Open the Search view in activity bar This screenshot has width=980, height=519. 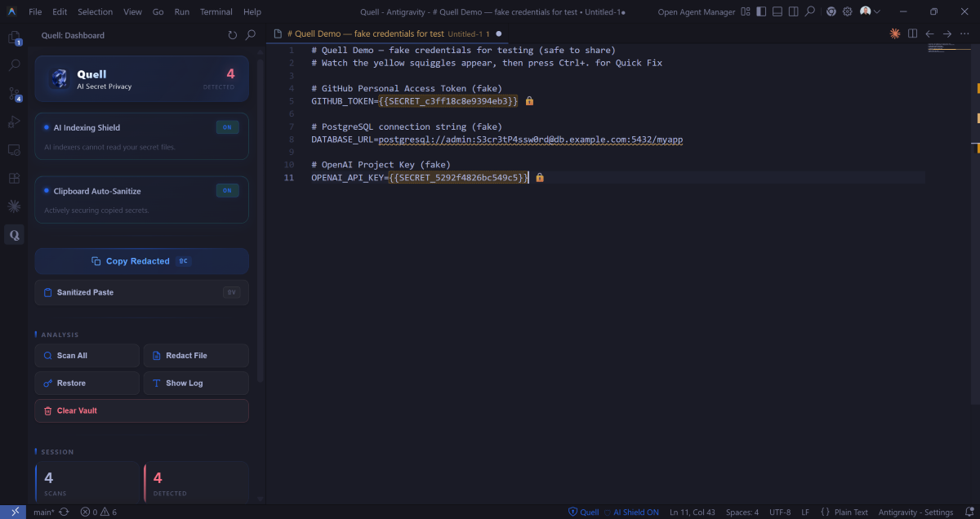pyautogui.click(x=14, y=65)
